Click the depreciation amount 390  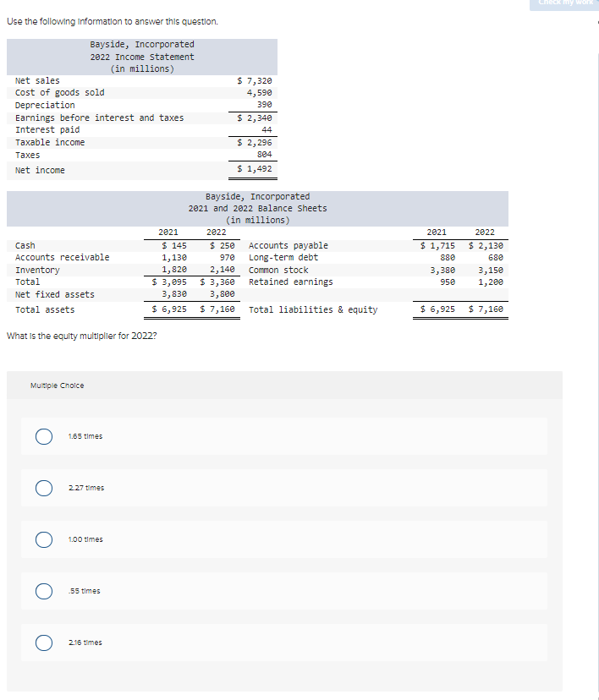(265, 104)
